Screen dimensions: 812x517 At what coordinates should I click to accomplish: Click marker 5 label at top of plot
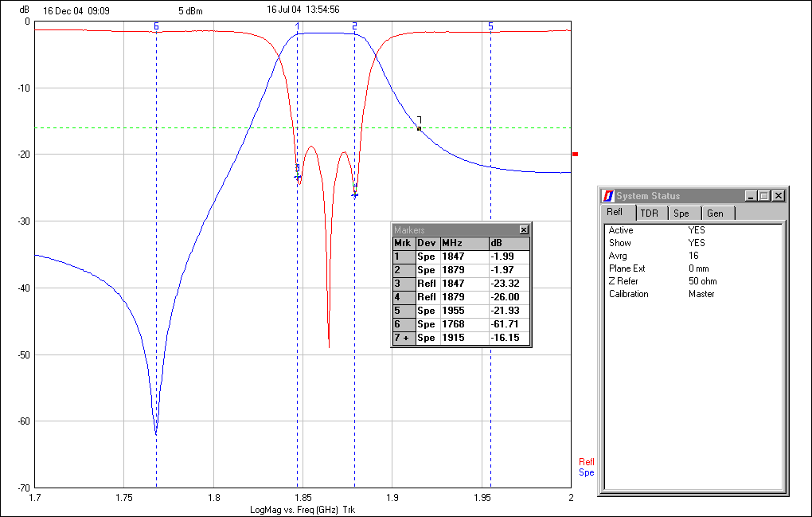click(x=490, y=26)
